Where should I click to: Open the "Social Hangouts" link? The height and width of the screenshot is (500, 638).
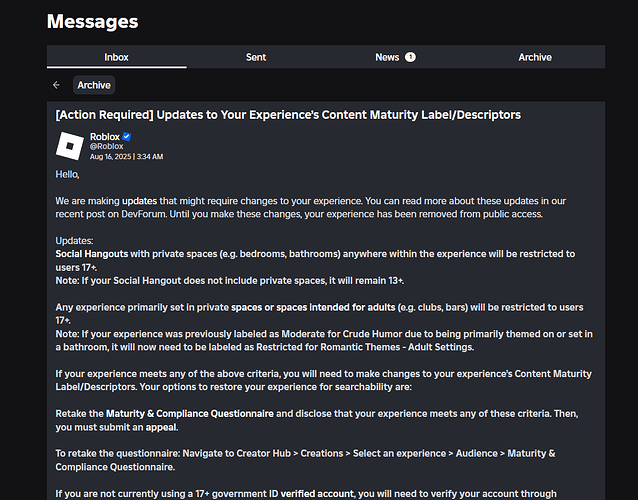tap(92, 254)
